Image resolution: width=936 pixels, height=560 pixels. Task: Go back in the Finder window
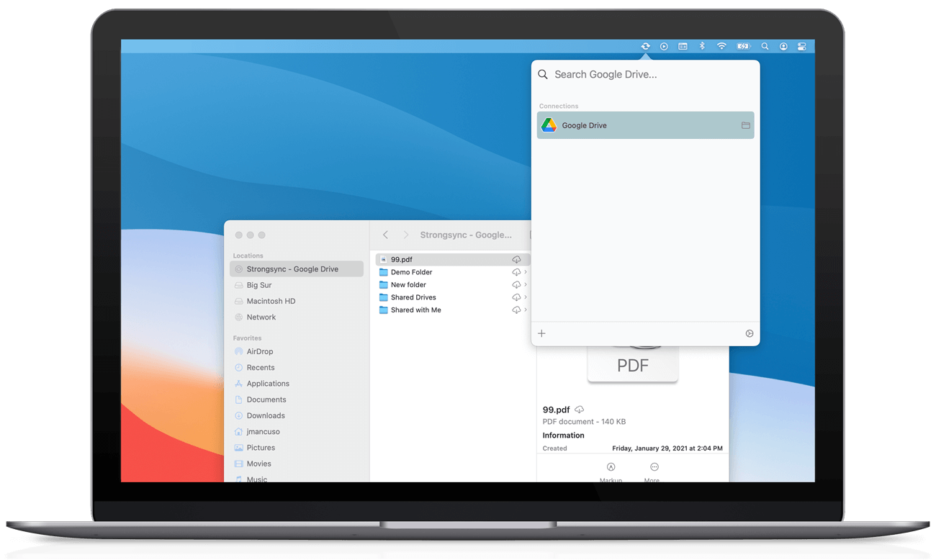tap(386, 235)
